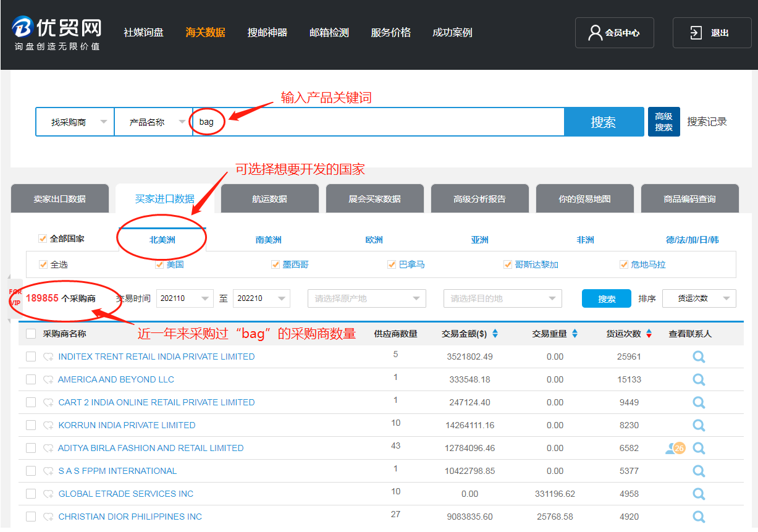This screenshot has height=532, width=758.
Task: Switch to 你的贸易地图 tab
Action: click(x=585, y=199)
